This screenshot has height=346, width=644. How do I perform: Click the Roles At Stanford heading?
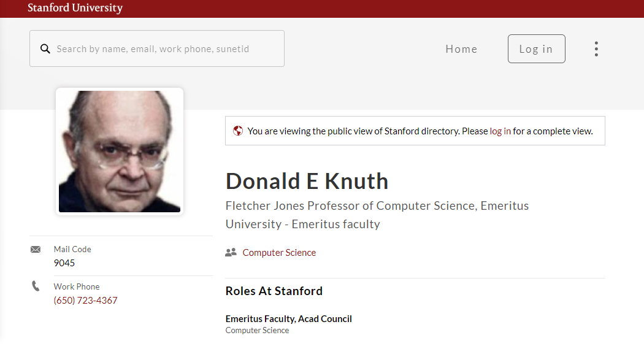pos(274,291)
